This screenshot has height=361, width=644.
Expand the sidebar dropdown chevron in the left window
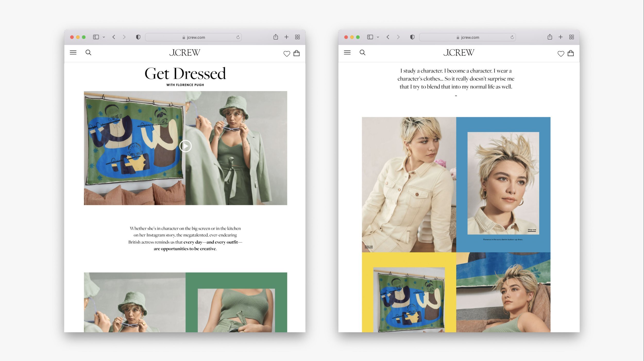click(x=104, y=37)
